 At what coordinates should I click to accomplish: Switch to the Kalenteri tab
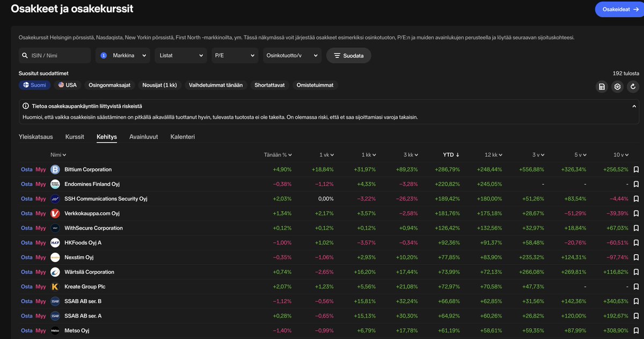182,137
